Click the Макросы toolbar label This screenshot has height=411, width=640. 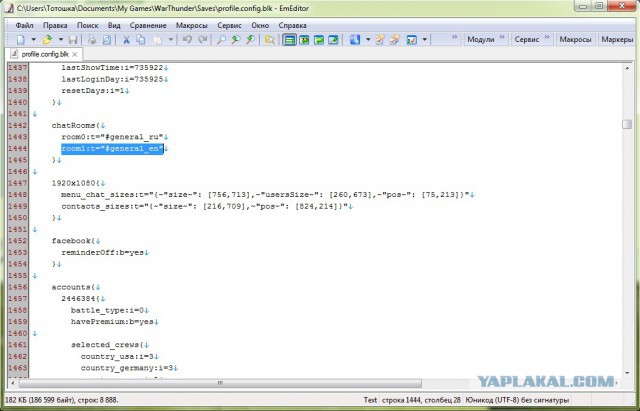tap(575, 40)
